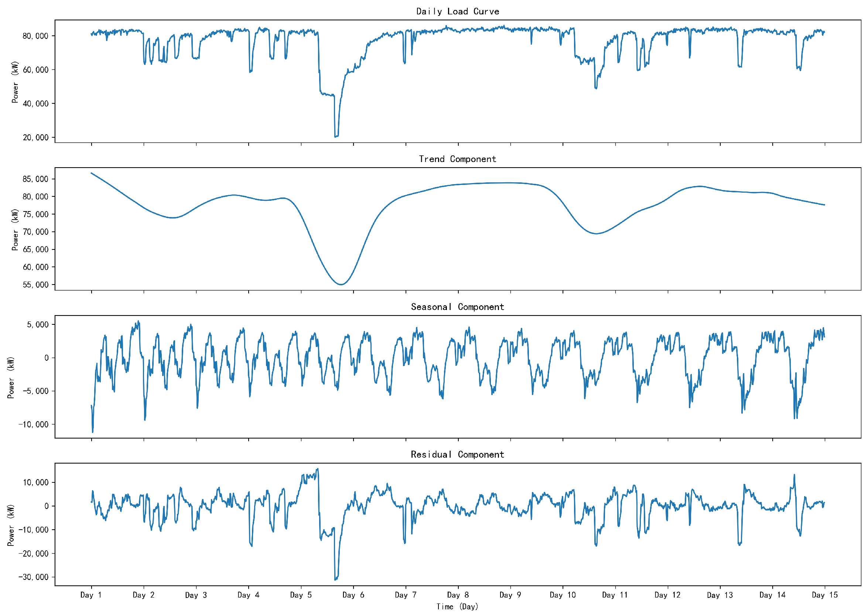Click the lowest dip of trend curve
The height and width of the screenshot is (616, 868).
tap(341, 285)
